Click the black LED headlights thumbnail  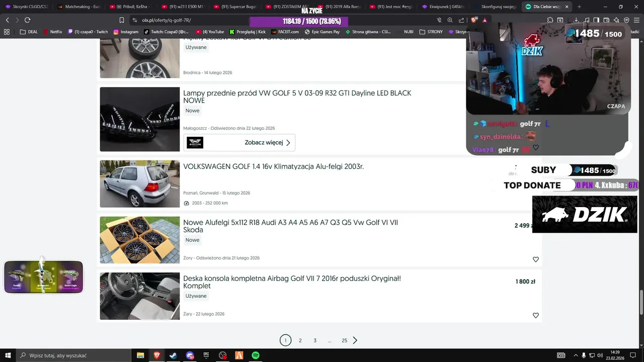tap(139, 119)
